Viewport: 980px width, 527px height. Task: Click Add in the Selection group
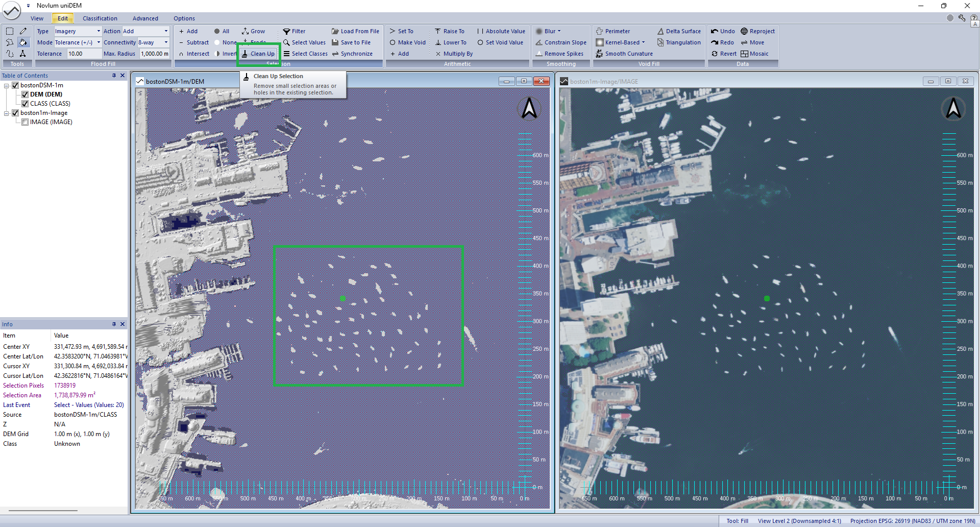click(188, 31)
